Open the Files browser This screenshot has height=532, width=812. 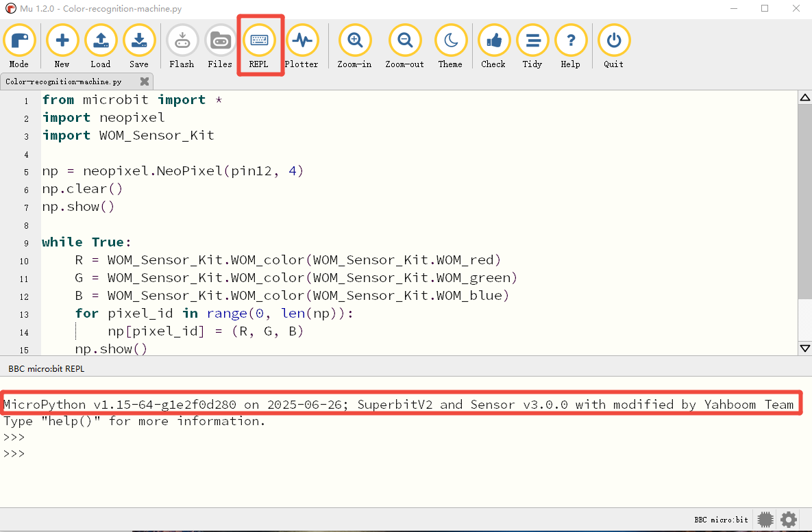pos(220,46)
